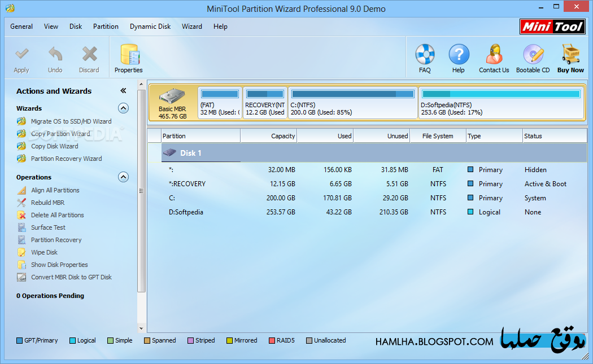Click the Discard X icon
The image size is (593, 364).
[x=89, y=54]
